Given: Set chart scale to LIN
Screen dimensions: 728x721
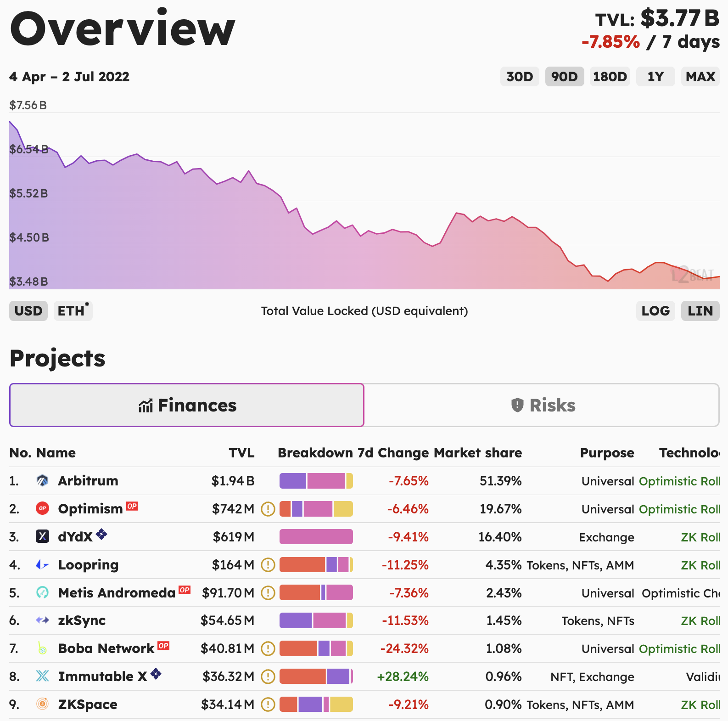Looking at the screenshot, I should [700, 311].
